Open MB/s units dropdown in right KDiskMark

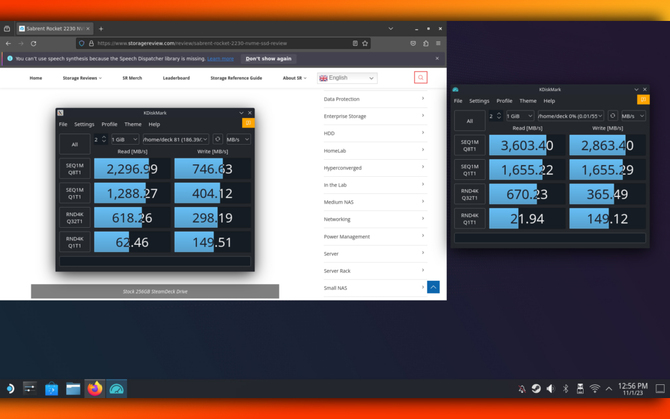(x=633, y=116)
